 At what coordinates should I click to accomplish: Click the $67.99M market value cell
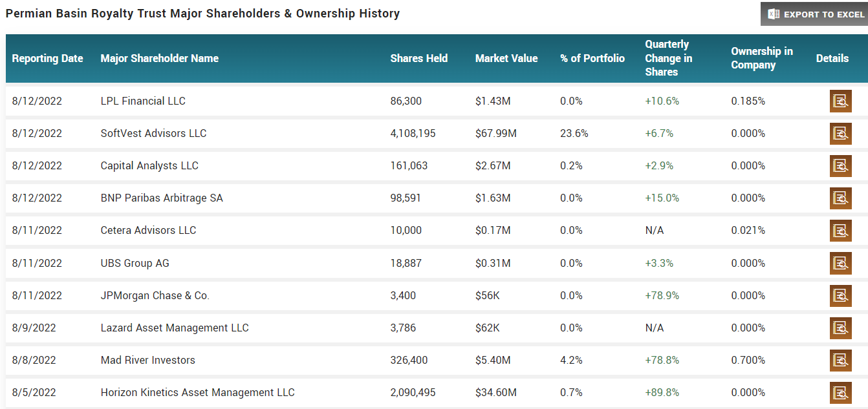pyautogui.click(x=496, y=133)
